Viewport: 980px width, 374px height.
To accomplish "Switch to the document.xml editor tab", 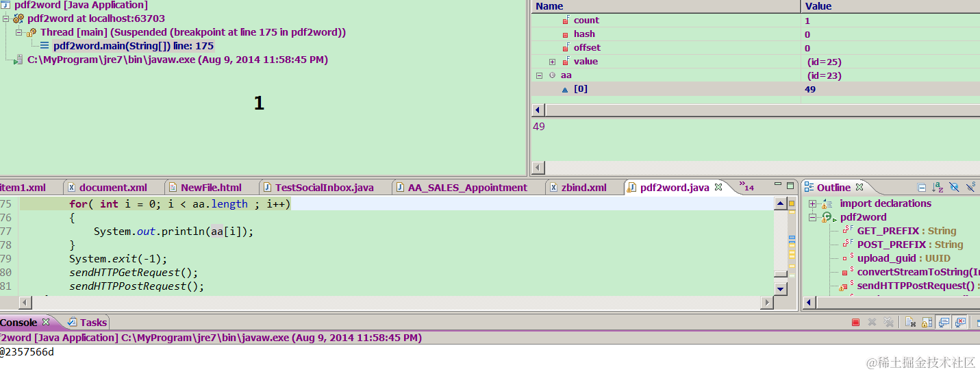I will [107, 187].
